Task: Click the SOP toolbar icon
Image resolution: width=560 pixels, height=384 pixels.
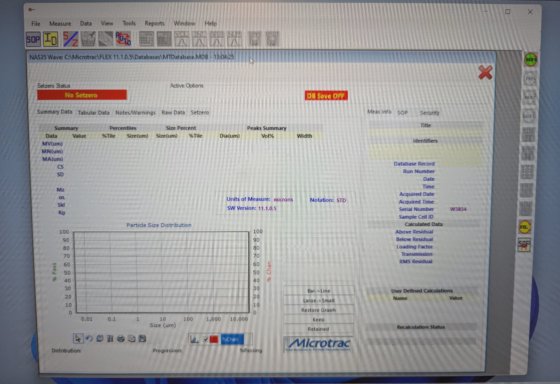Action: tap(33, 39)
